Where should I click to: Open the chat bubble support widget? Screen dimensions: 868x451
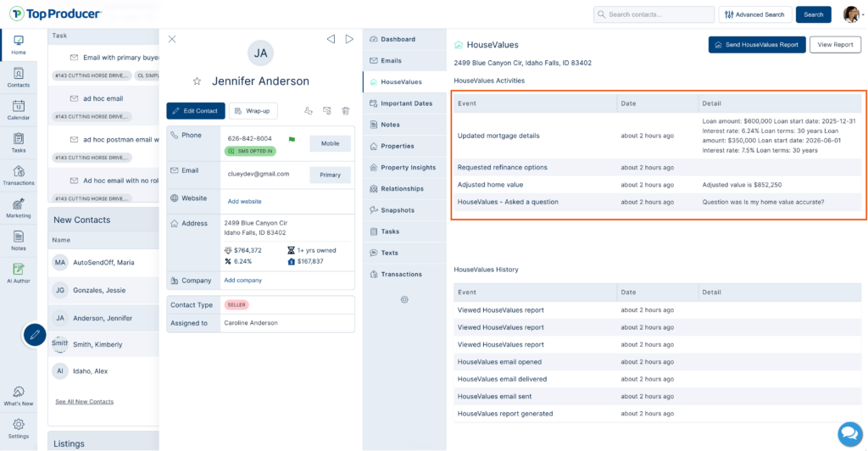click(849, 434)
